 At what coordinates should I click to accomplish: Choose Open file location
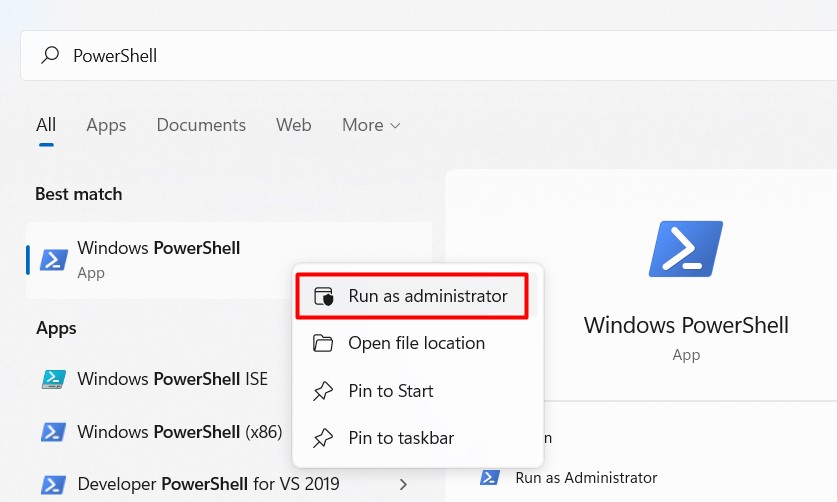417,343
